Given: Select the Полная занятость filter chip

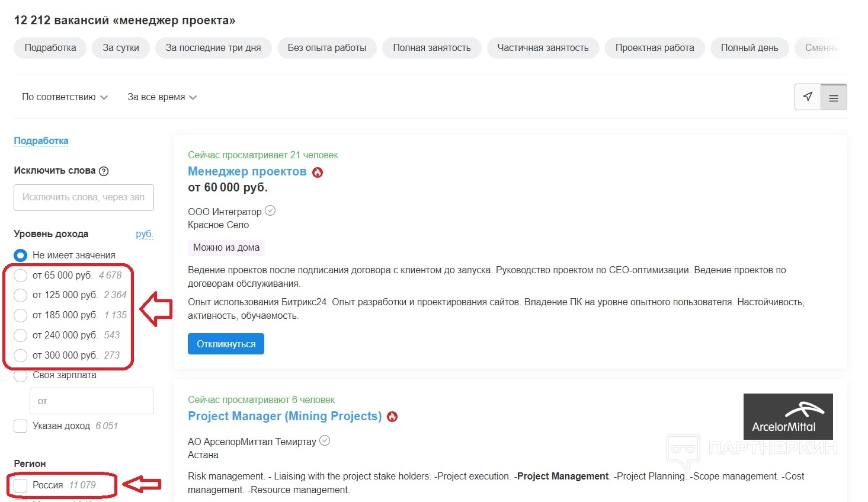Looking at the screenshot, I should 431,48.
